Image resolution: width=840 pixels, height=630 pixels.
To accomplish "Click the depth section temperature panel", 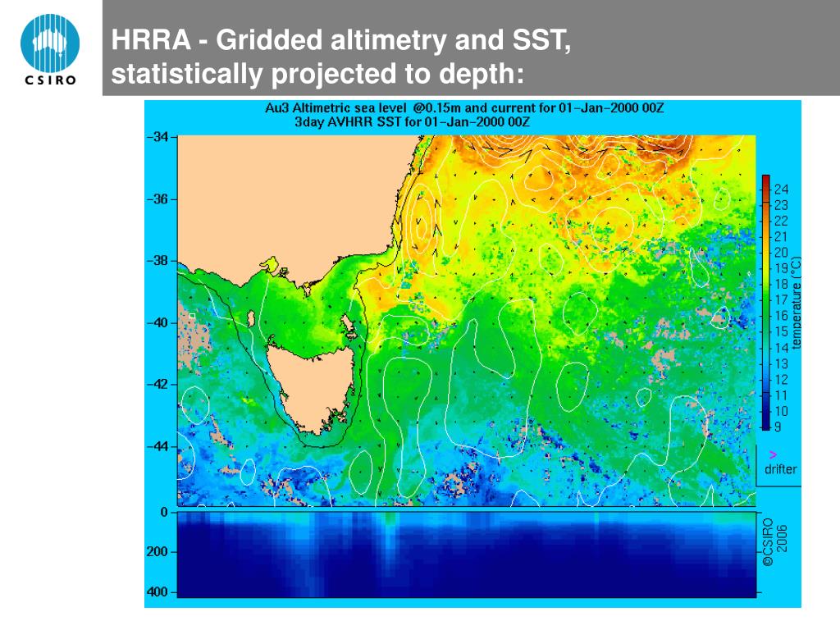I will point(466,555).
